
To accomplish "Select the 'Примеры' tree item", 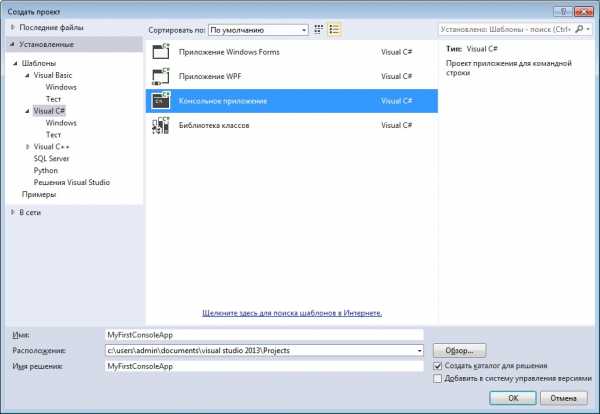I will [39, 194].
